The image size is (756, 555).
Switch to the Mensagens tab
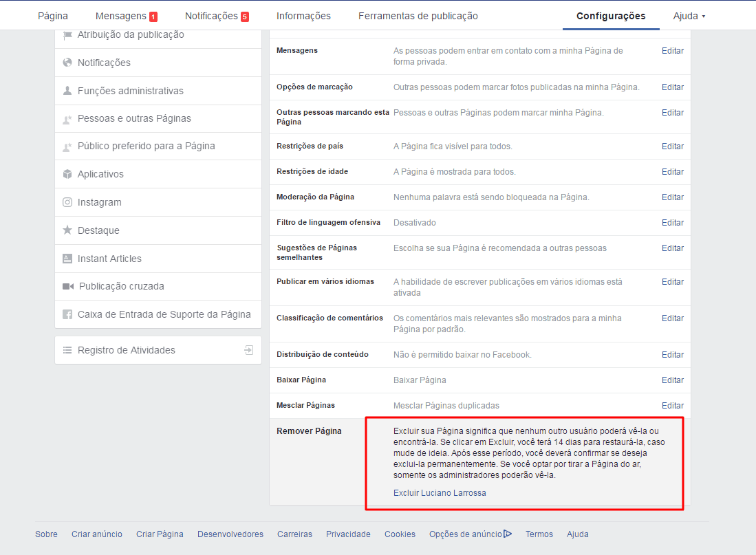pyautogui.click(x=121, y=16)
